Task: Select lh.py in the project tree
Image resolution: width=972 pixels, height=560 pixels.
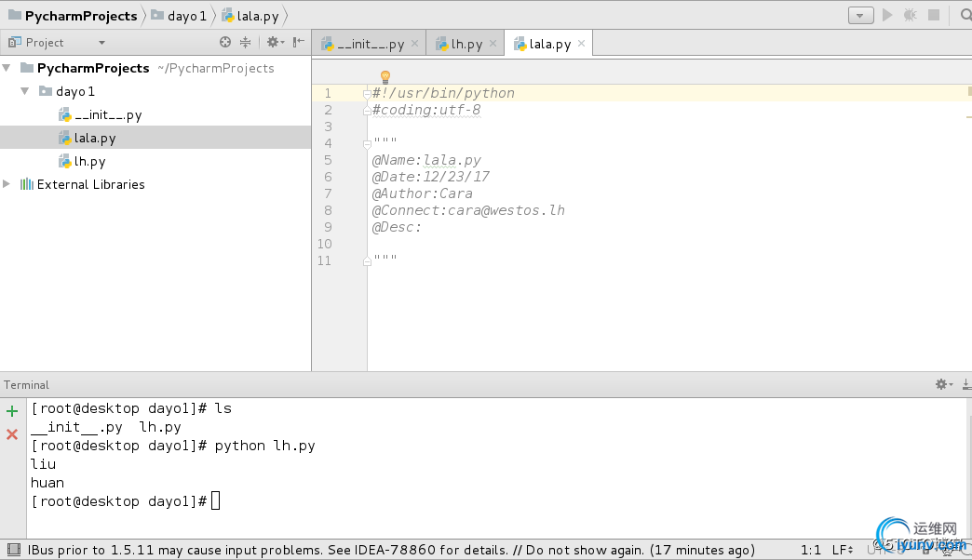Action: click(89, 161)
